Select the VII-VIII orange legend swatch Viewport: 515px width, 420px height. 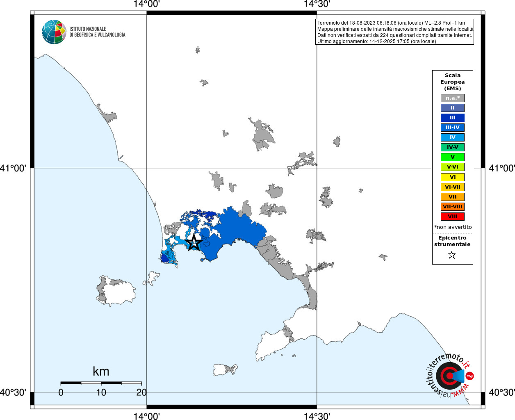coord(453,207)
